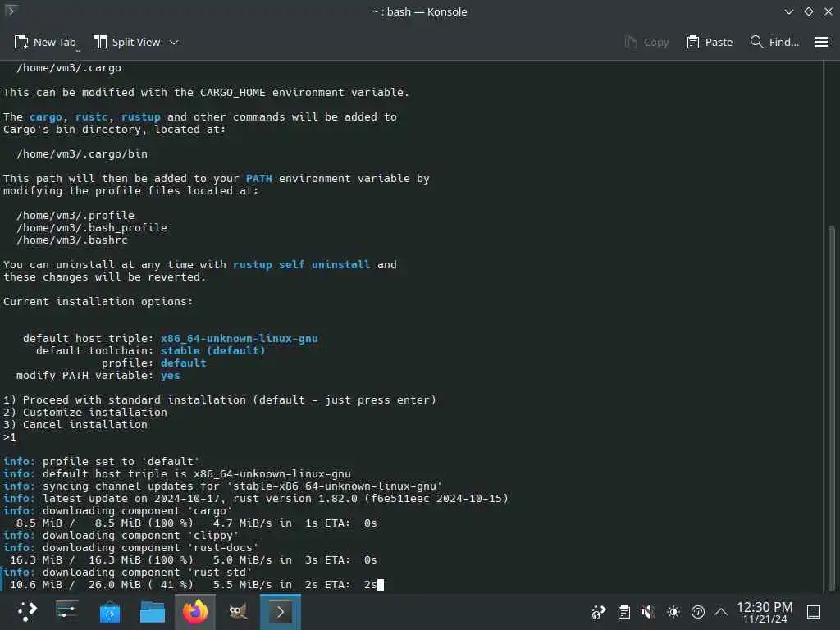This screenshot has width=840, height=630.
Task: Launch Discover software center from taskbar
Action: coord(110,612)
